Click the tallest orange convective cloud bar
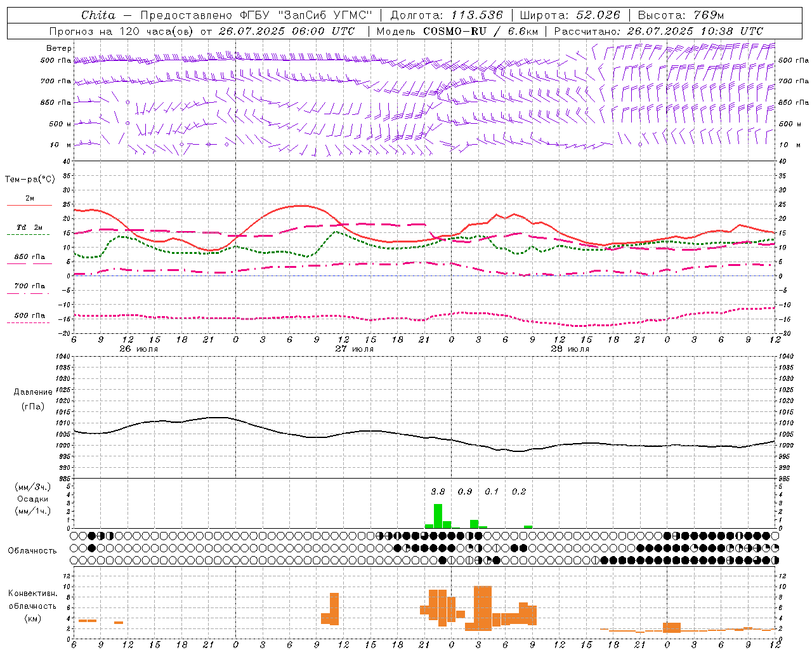812x650 pixels. pos(483,608)
